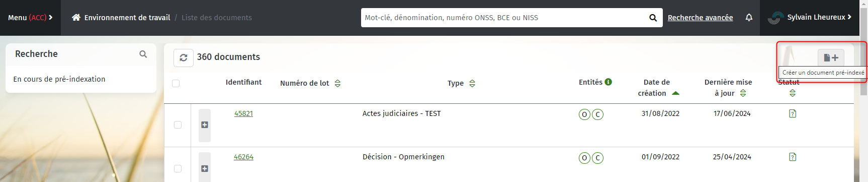
Task: Check the box for document 45821
Action: click(178, 125)
